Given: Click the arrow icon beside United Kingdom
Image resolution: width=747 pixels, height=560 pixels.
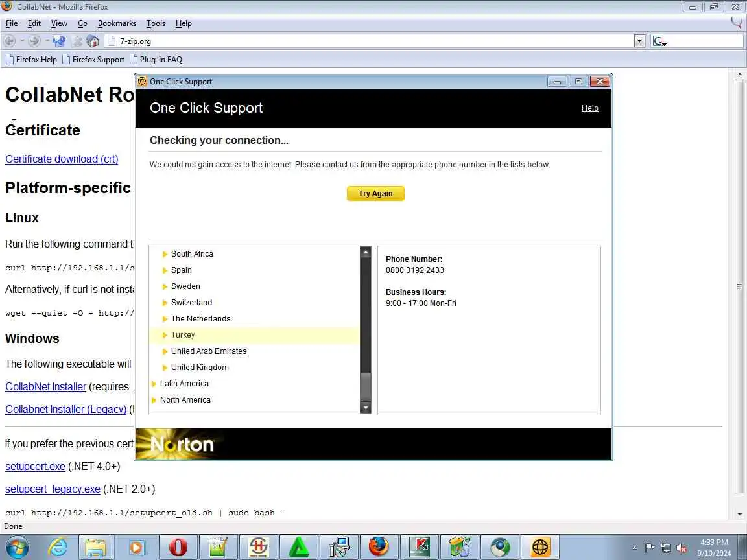Looking at the screenshot, I should coord(165,367).
